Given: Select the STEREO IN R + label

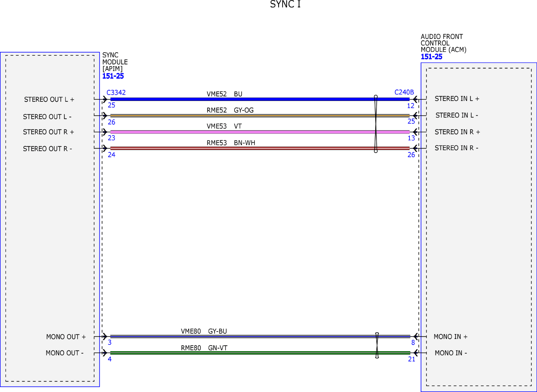Looking at the screenshot, I should [x=457, y=132].
